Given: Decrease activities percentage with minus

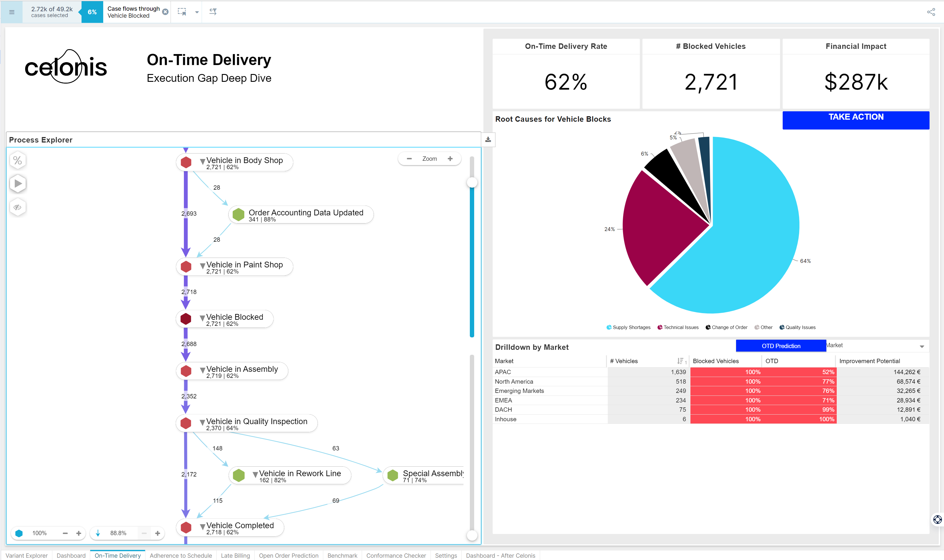Looking at the screenshot, I should point(65,533).
